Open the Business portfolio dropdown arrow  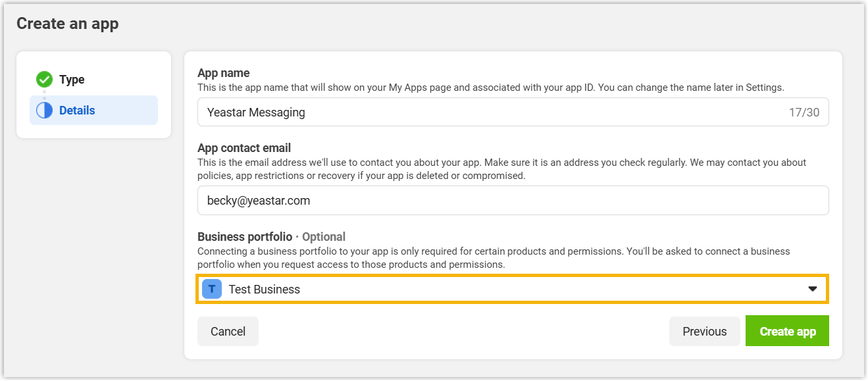[x=813, y=290]
